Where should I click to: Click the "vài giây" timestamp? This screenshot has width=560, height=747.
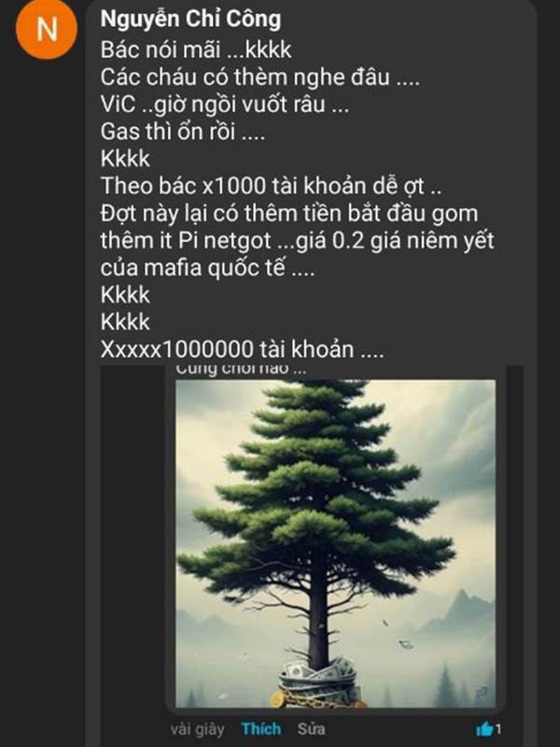coord(198,729)
